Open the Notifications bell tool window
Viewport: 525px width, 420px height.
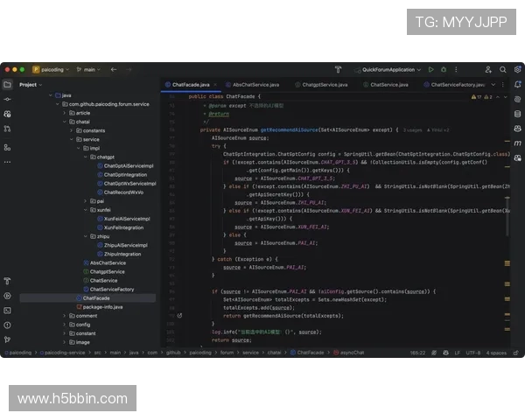(518, 85)
